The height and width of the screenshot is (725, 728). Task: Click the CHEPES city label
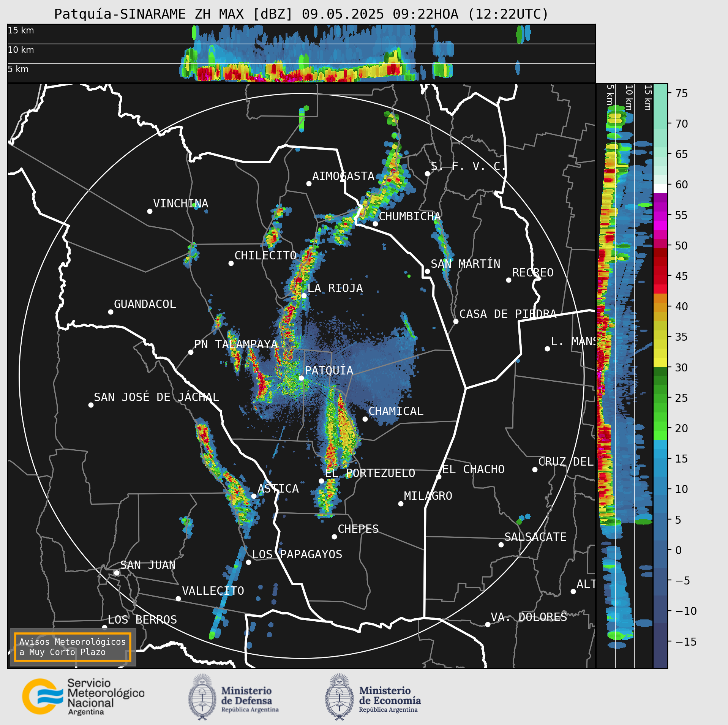358,529
